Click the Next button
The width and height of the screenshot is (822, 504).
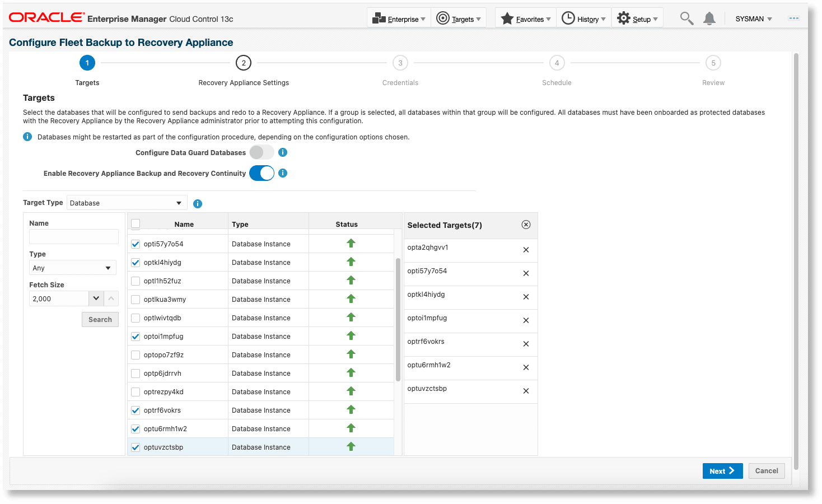pos(722,470)
